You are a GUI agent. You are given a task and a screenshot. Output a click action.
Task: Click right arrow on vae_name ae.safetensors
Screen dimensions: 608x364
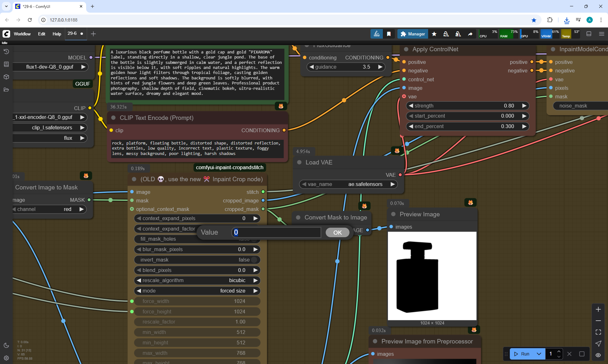click(393, 184)
